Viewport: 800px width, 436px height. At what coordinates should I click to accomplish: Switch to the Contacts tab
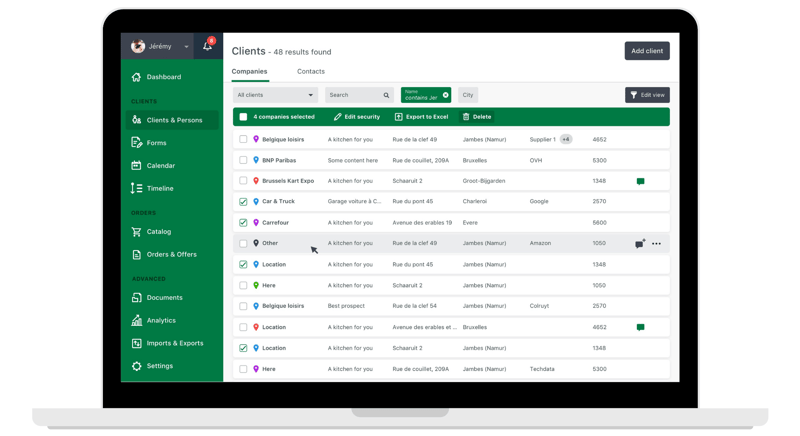310,72
